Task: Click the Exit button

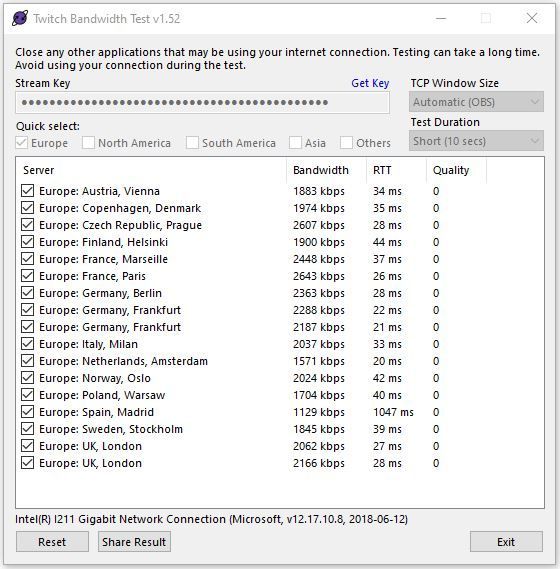Action: click(506, 542)
